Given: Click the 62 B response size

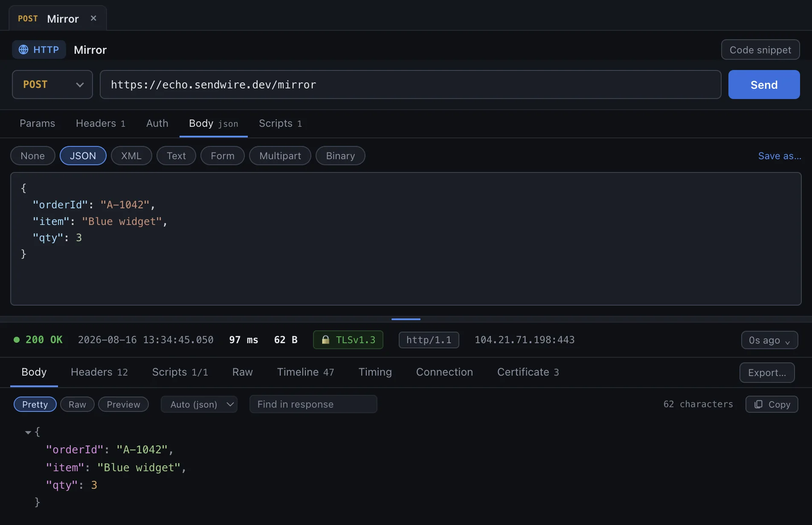Looking at the screenshot, I should (x=286, y=340).
